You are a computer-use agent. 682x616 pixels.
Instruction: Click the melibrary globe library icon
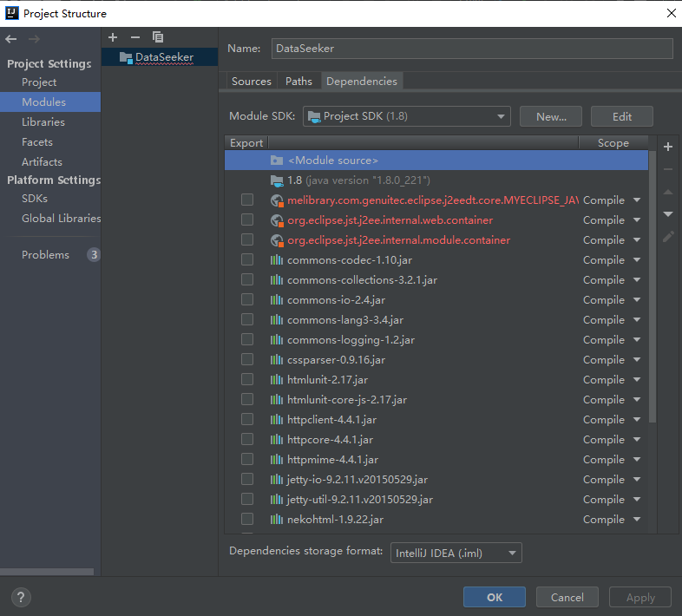click(x=277, y=200)
